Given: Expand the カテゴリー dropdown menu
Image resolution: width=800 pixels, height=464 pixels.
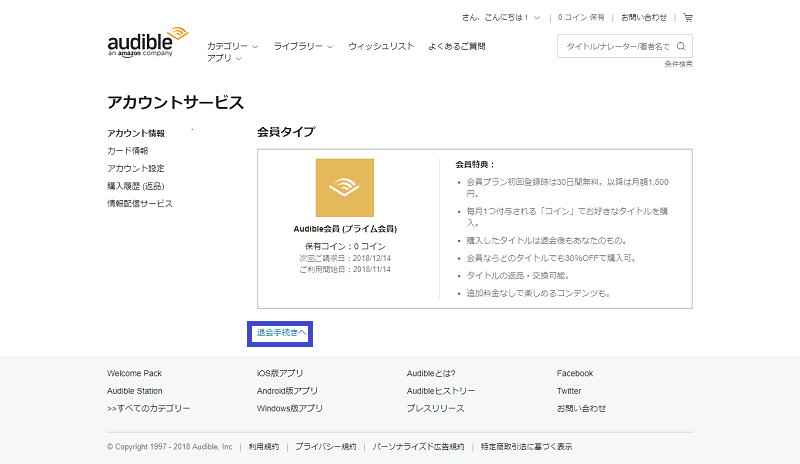Looking at the screenshot, I should click(x=233, y=46).
